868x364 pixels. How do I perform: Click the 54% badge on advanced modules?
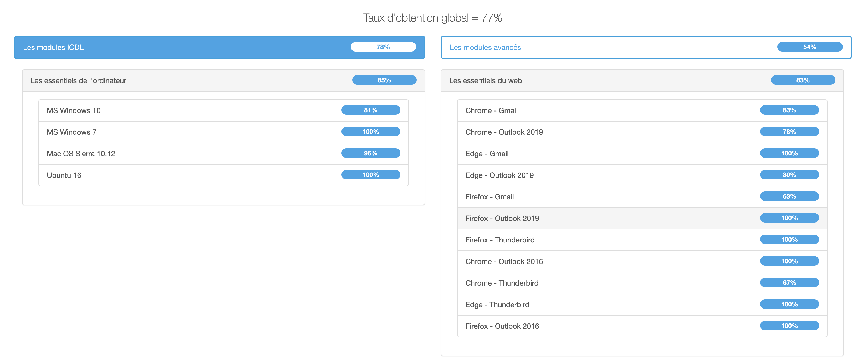coord(809,47)
